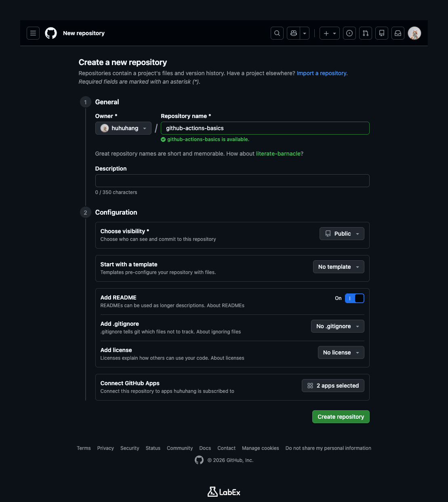Screen dimensions: 448x502
Task: Click the 'Add .gitignore' label
Action: [x=120, y=324]
